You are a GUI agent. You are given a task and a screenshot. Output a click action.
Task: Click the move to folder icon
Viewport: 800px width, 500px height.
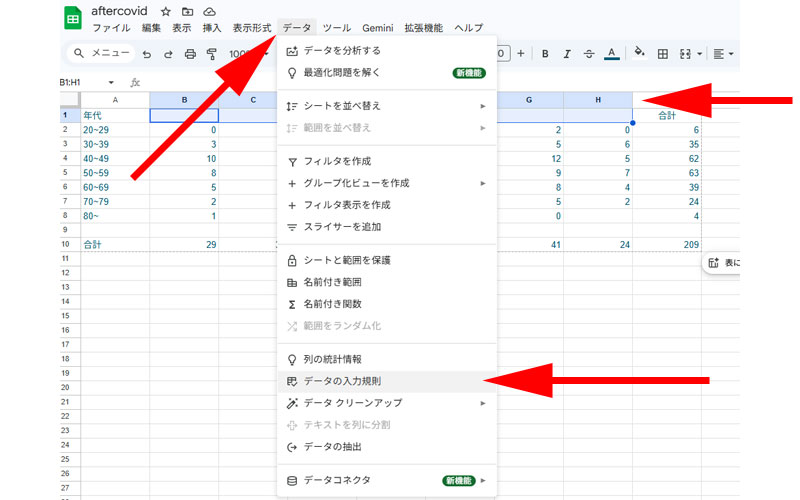click(x=187, y=11)
